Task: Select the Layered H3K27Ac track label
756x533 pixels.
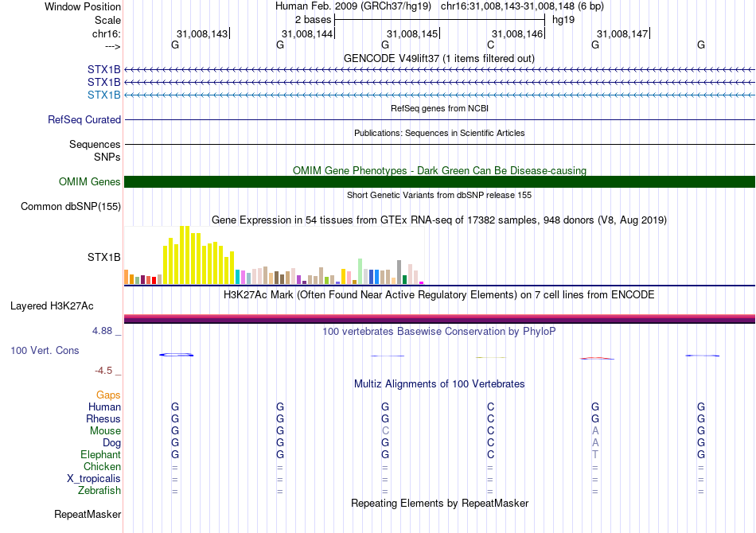Action: pyautogui.click(x=52, y=306)
